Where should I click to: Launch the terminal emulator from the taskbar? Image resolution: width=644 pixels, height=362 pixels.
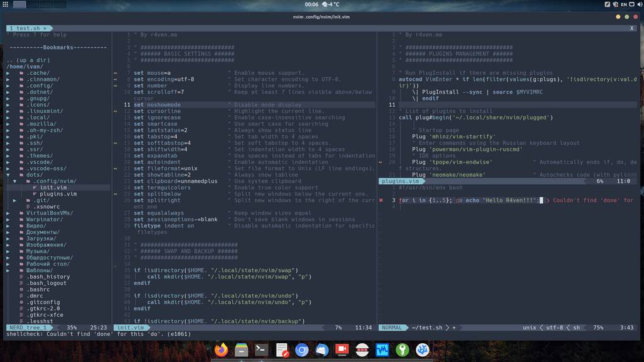click(261, 350)
